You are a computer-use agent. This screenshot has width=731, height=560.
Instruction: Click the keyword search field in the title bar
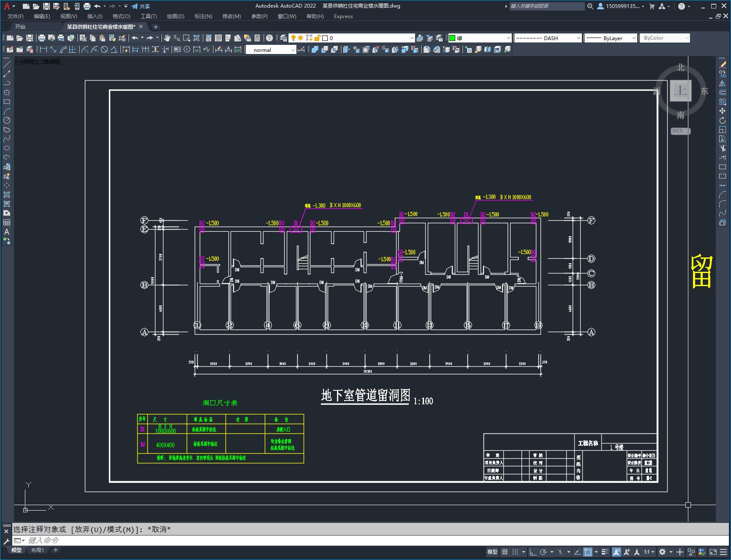click(x=547, y=6)
